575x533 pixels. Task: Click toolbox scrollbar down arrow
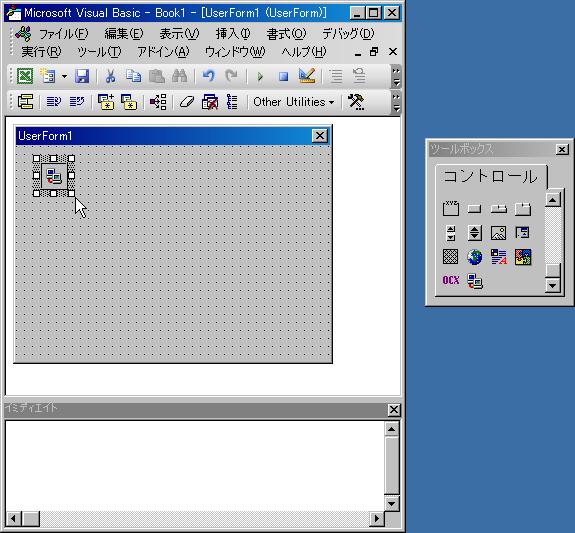pyautogui.click(x=553, y=285)
